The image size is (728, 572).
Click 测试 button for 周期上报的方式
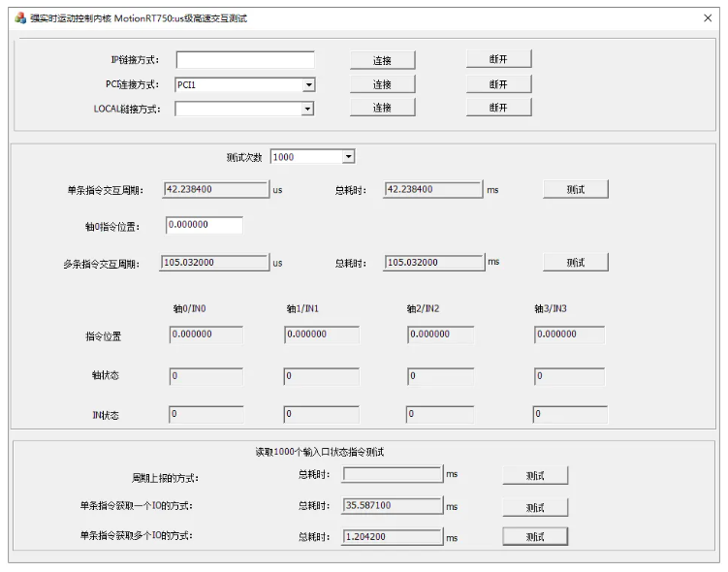(535, 476)
